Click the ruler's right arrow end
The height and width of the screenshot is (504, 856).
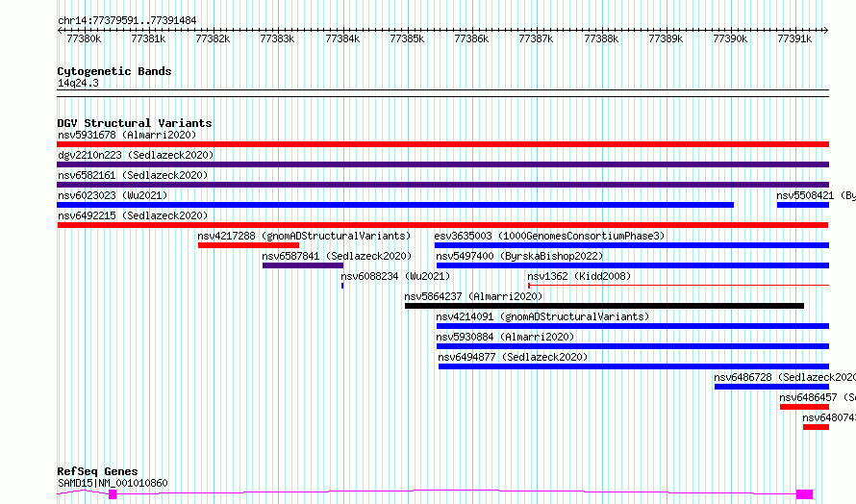(x=826, y=31)
